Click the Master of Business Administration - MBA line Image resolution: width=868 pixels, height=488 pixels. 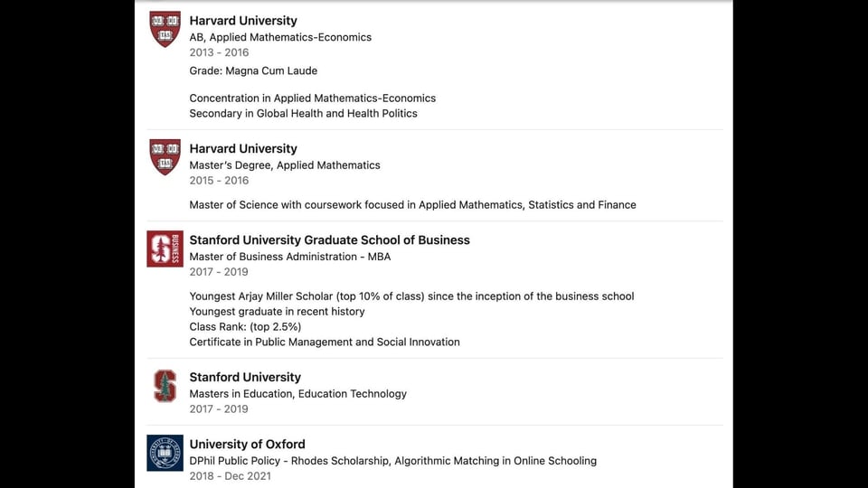[290, 257]
